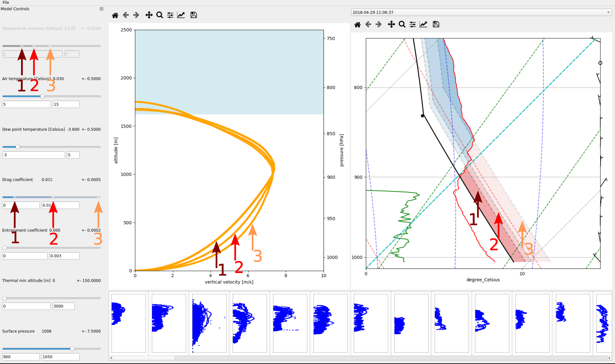This screenshot has height=364, width=615.
Task: Float the Model Controls dock panel
Action: pyautogui.click(x=101, y=9)
